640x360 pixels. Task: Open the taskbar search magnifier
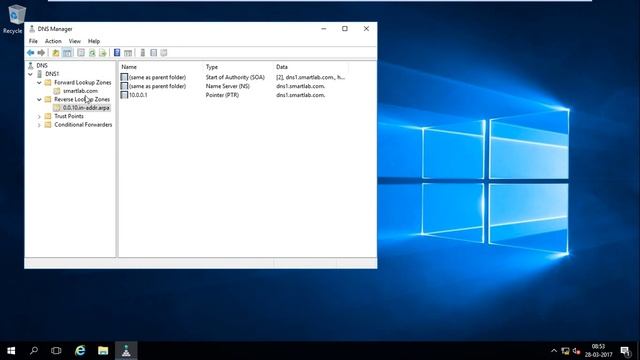tap(34, 351)
